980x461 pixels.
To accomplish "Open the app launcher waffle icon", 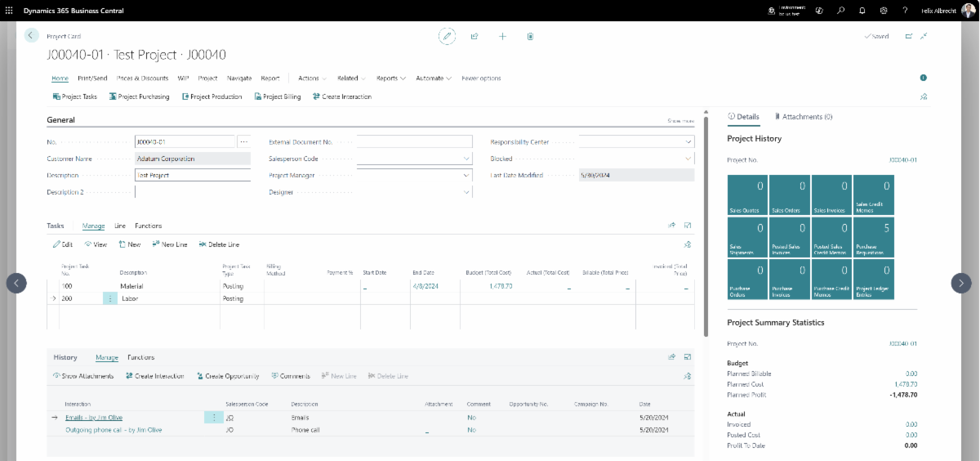I will click(9, 11).
